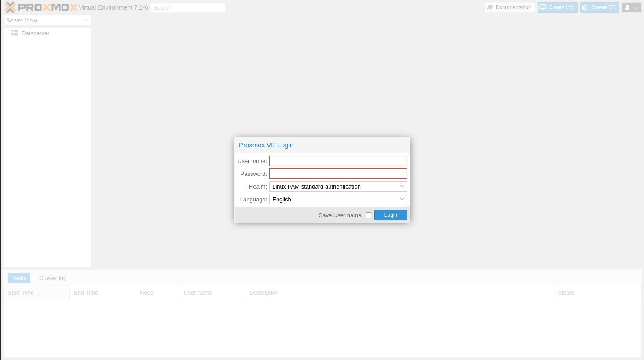This screenshot has height=360, width=644.
Task: Click the top Search box
Action: tap(188, 7)
